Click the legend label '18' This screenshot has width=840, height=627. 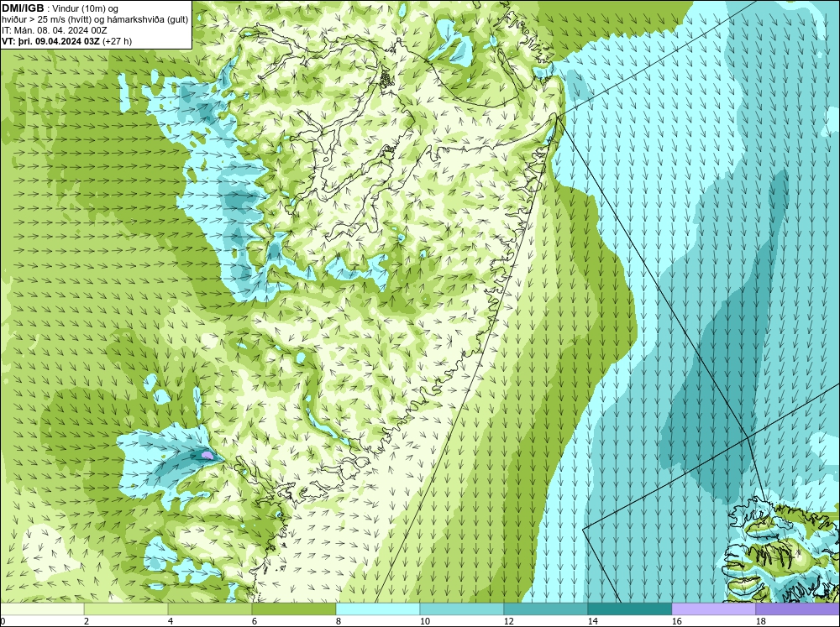click(x=761, y=621)
